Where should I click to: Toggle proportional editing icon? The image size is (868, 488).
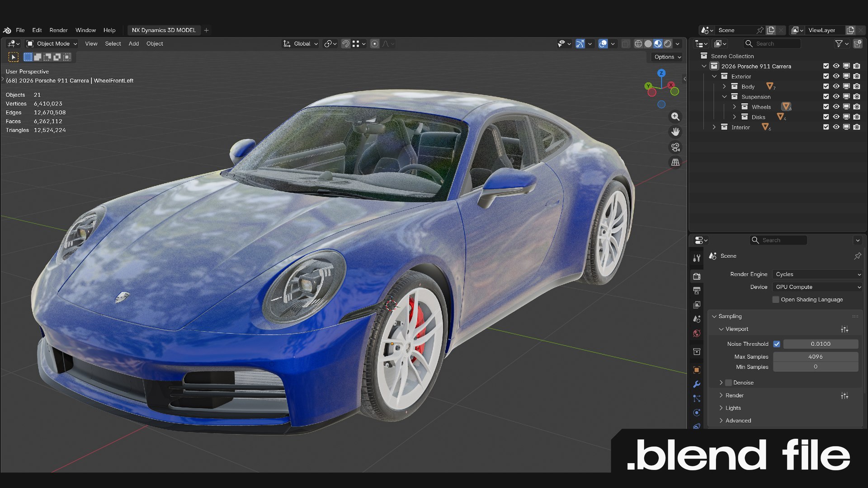(374, 44)
